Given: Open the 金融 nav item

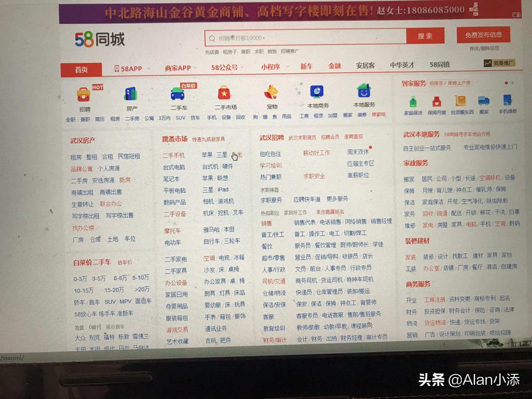Looking at the screenshot, I should [x=335, y=66].
